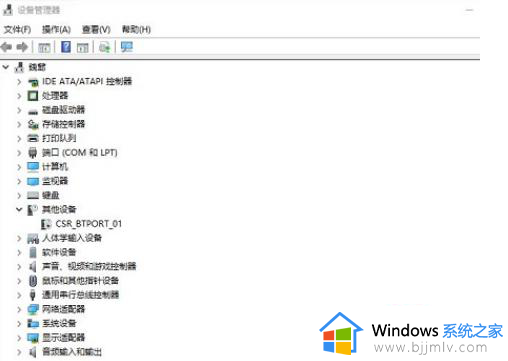Open the blue Help toolbar icon
The width and height of the screenshot is (508, 361).
pyautogui.click(x=66, y=47)
